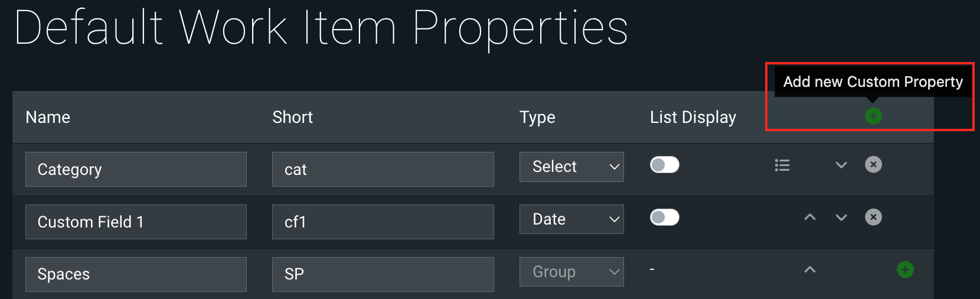Open the Date type dropdown
This screenshot has height=299, width=980.
click(571, 219)
